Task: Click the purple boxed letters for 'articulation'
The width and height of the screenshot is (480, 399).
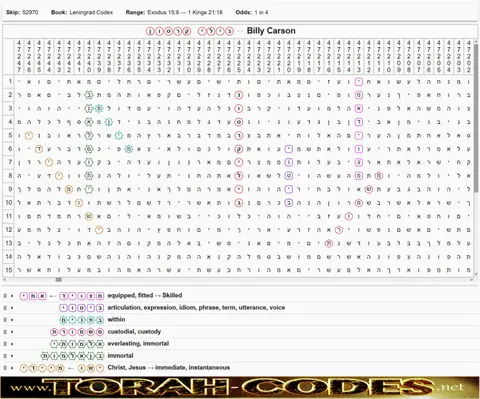Action: [82, 308]
